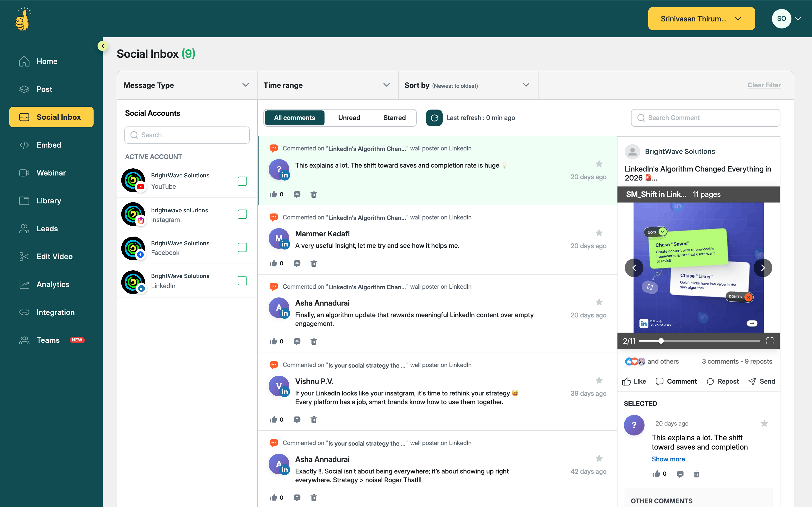Click the refresh inbox icon
This screenshot has height=507, width=812.
[434, 118]
